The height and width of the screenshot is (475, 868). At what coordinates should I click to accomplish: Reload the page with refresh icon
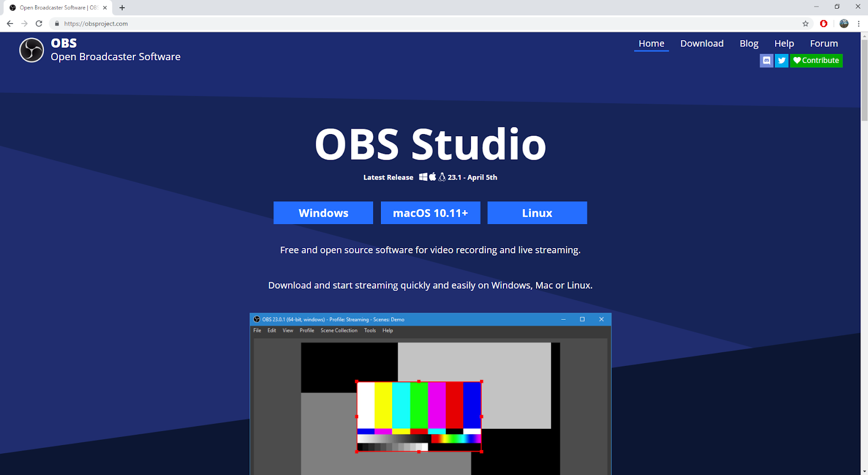pyautogui.click(x=39, y=23)
